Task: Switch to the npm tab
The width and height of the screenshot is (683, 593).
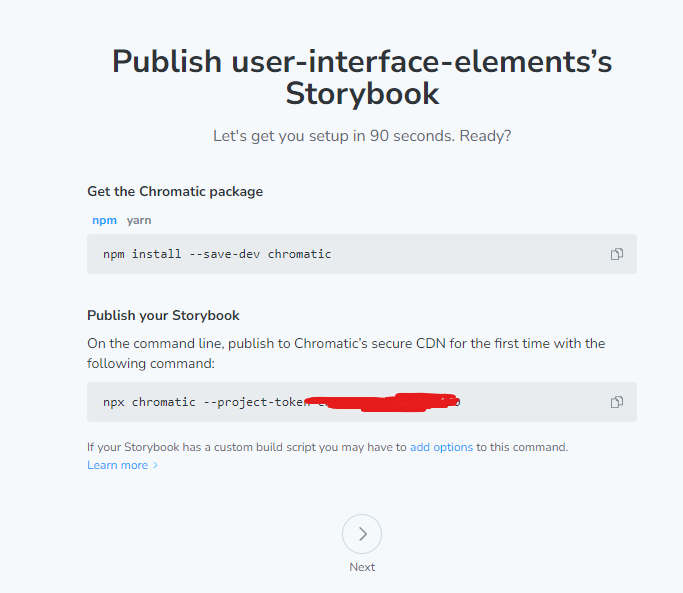Action: (x=105, y=220)
